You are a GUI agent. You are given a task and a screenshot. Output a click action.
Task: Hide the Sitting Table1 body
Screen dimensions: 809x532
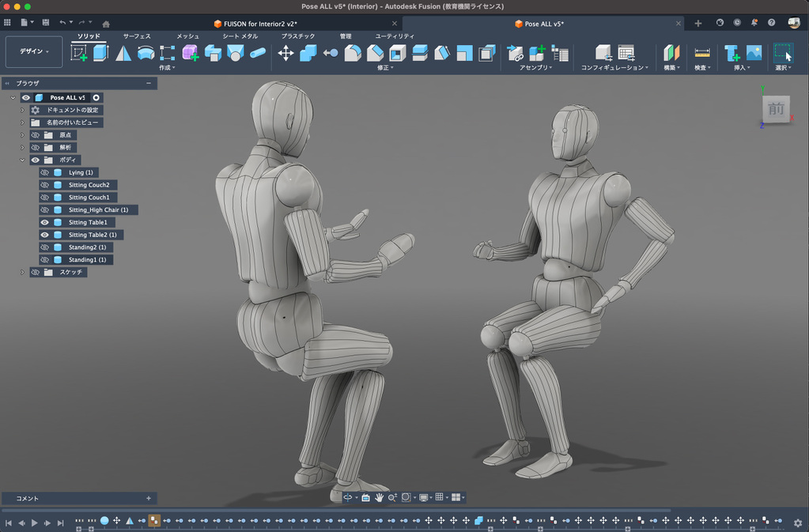pos(45,222)
